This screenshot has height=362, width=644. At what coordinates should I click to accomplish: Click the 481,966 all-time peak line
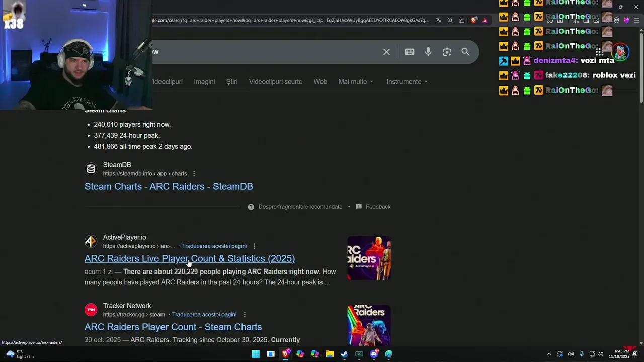tap(143, 146)
